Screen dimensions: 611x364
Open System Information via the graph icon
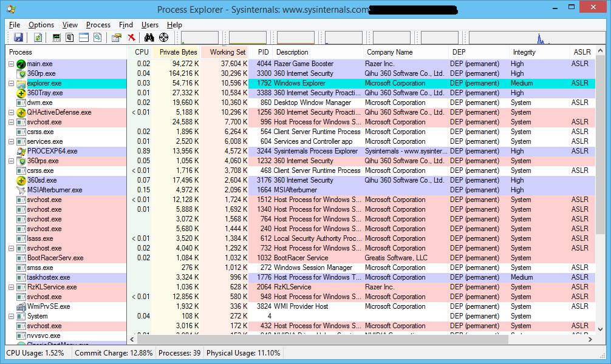(x=56, y=38)
